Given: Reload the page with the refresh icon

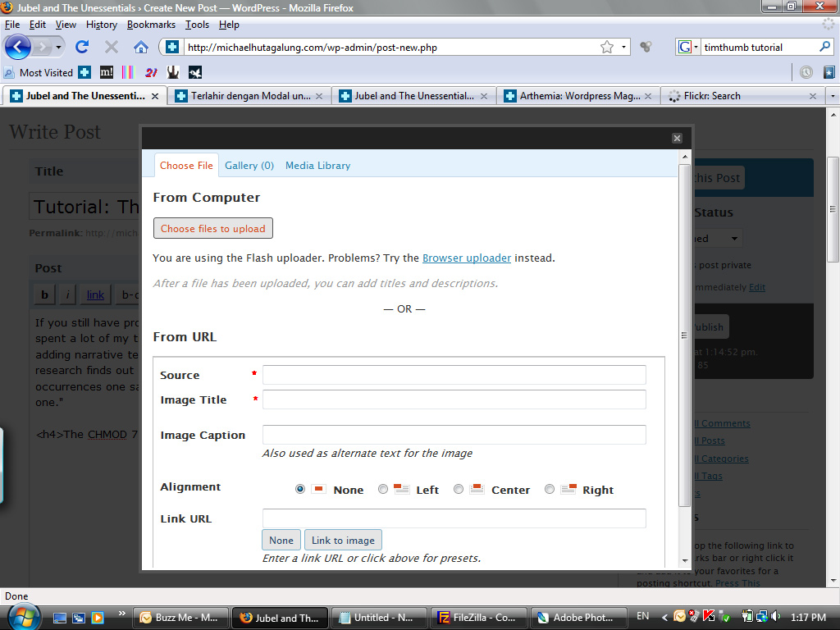Looking at the screenshot, I should [82, 47].
